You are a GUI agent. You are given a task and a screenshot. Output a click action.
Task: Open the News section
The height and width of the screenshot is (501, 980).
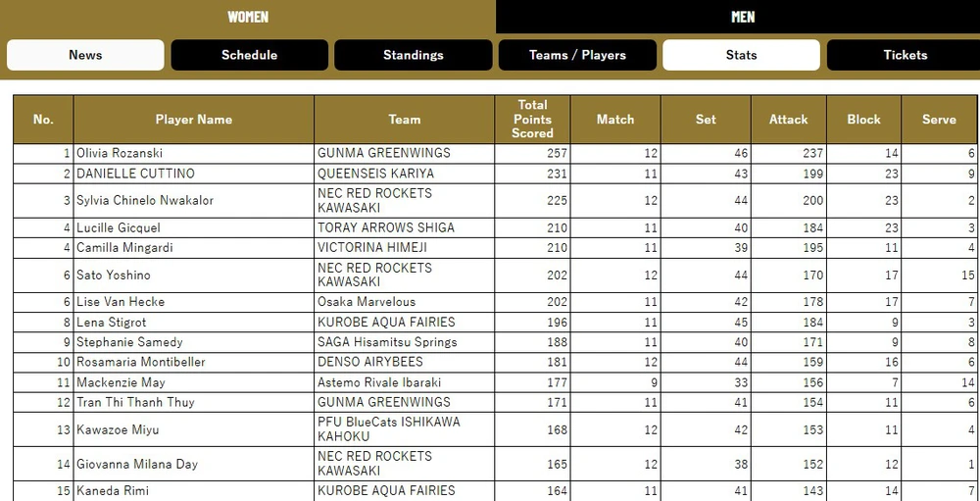[85, 55]
